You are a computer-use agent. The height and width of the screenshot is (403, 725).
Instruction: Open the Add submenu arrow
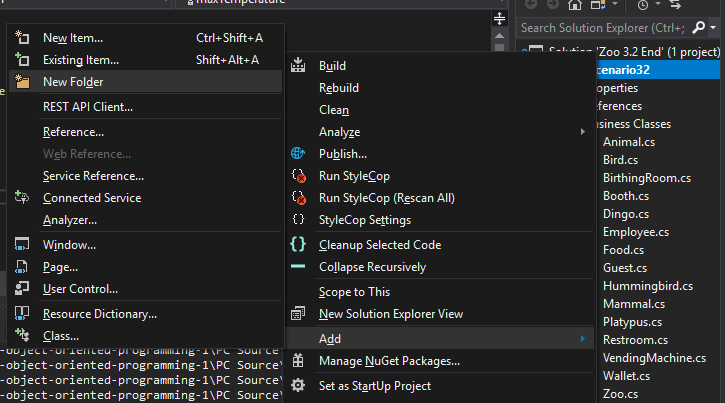pos(583,339)
